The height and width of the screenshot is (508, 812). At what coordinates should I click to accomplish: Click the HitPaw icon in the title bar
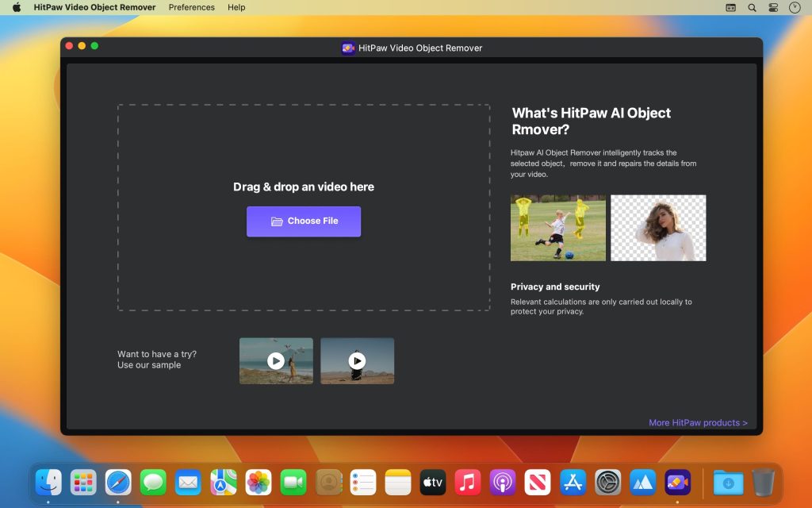(x=347, y=47)
